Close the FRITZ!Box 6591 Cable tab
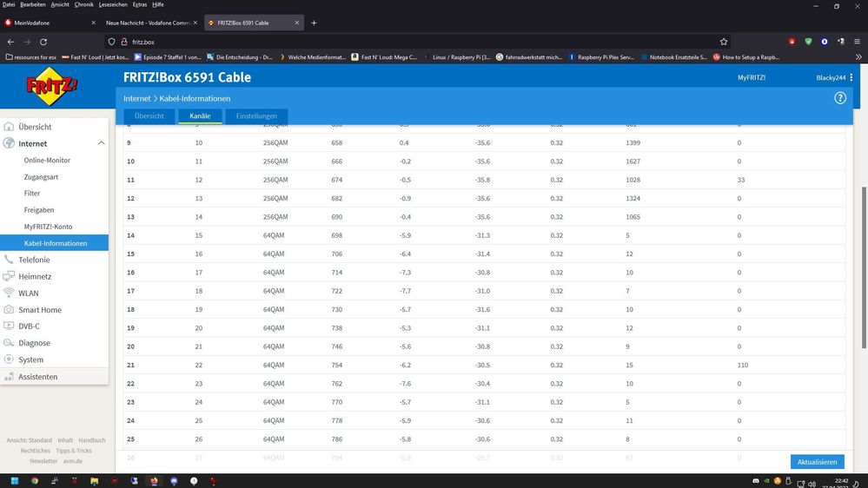The image size is (868, 488). coord(296,23)
